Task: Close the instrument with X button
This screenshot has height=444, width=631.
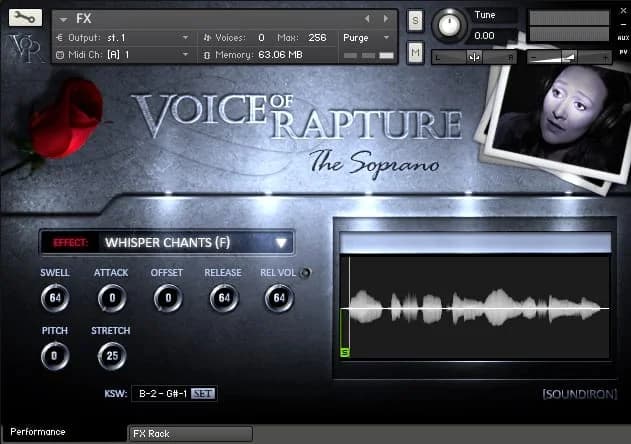Action: (623, 11)
